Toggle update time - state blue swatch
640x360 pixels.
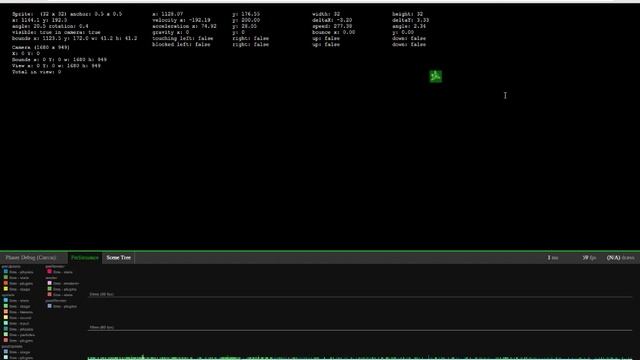click(x=6, y=300)
